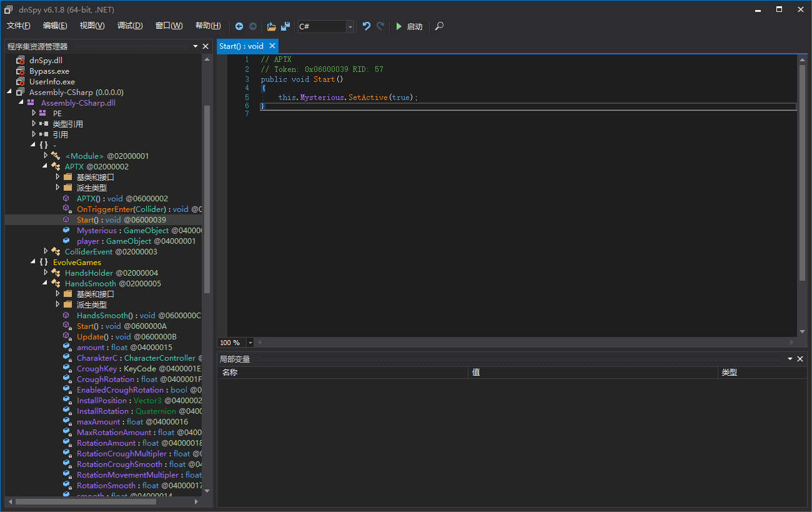Open the 视图(V) menu
The image size is (812, 512).
92,26
